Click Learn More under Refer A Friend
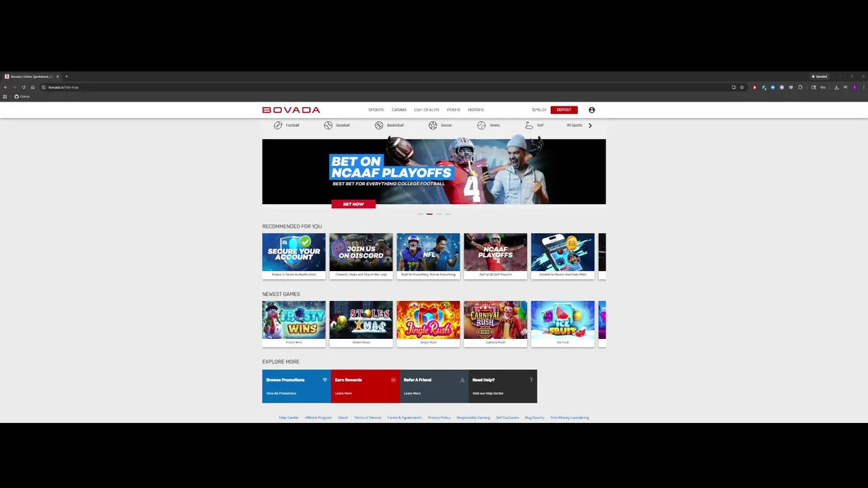Screen dimensions: 868x488 tap(412, 393)
